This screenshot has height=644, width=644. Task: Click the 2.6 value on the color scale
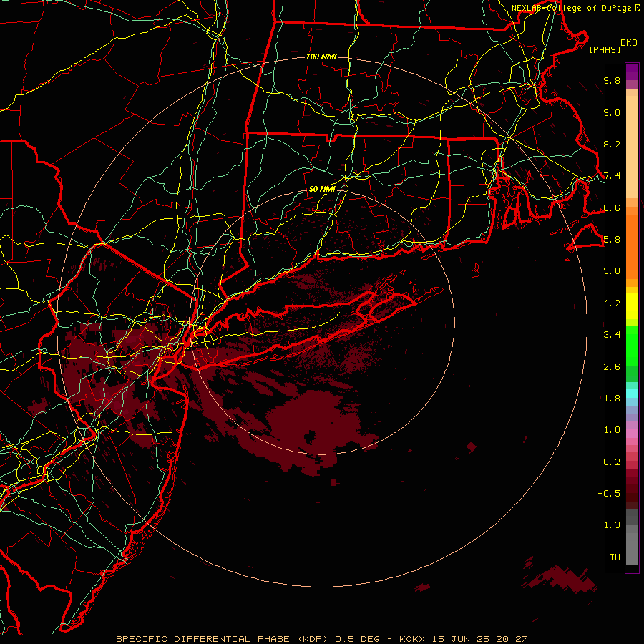click(612, 367)
